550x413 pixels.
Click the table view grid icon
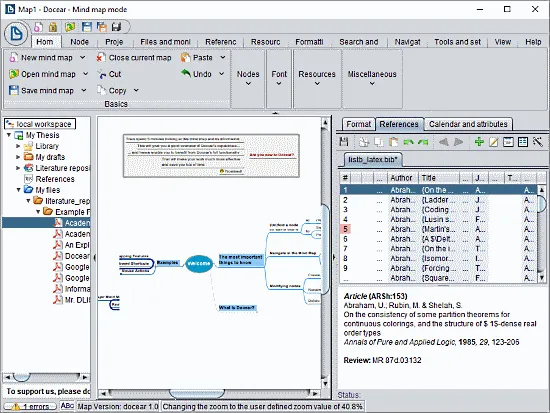pyautogui.click(x=523, y=142)
